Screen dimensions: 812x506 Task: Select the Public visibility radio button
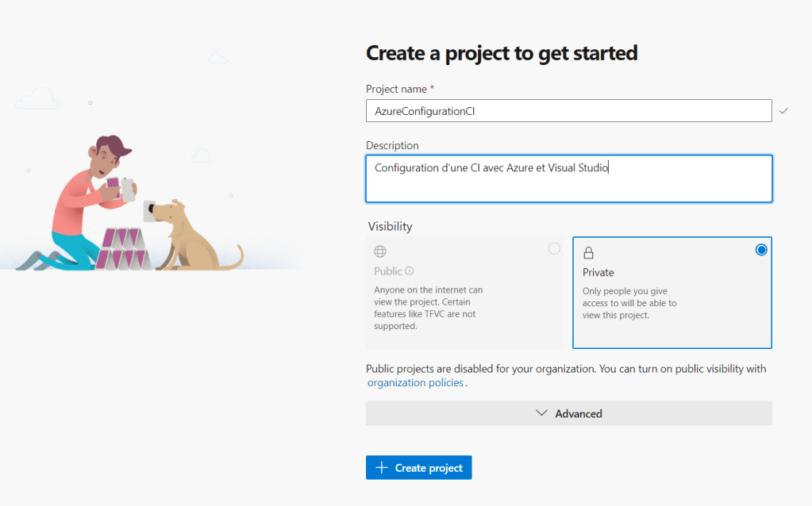[x=554, y=249]
